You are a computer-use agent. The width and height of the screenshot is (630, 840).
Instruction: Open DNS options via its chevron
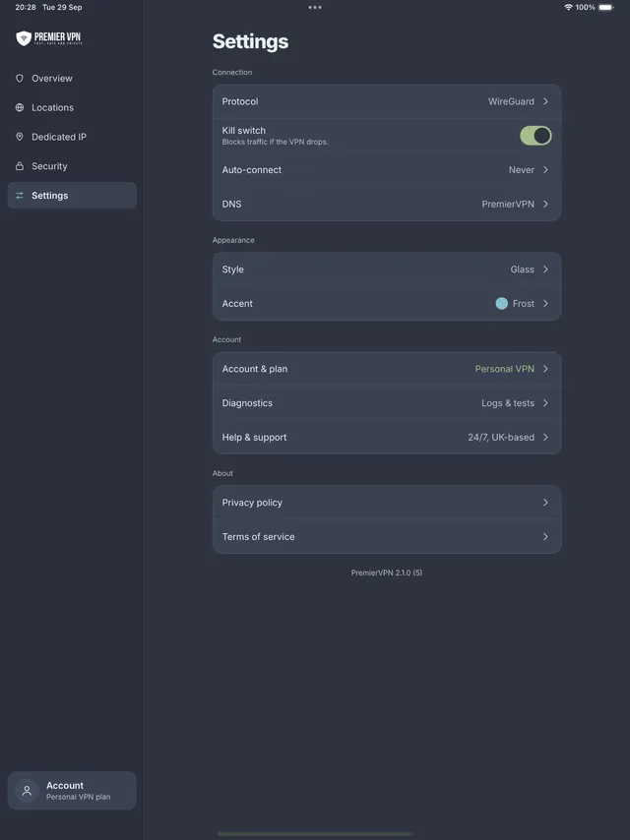point(545,205)
